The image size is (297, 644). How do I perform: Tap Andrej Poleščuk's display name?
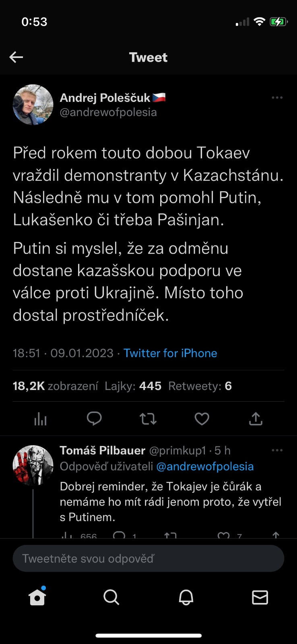click(105, 98)
